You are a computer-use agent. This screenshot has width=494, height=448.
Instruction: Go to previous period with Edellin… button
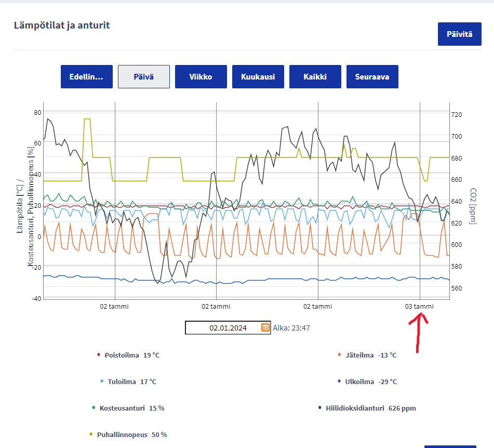[86, 77]
